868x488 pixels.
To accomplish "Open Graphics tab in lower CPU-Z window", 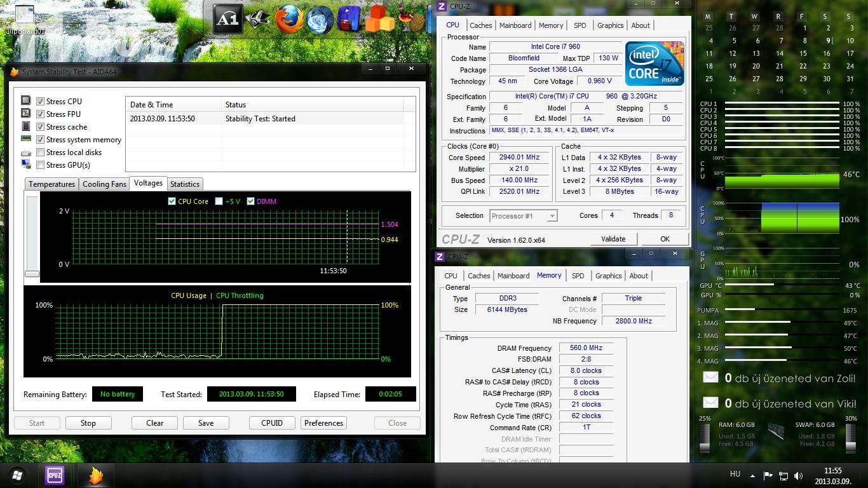I will click(x=609, y=276).
